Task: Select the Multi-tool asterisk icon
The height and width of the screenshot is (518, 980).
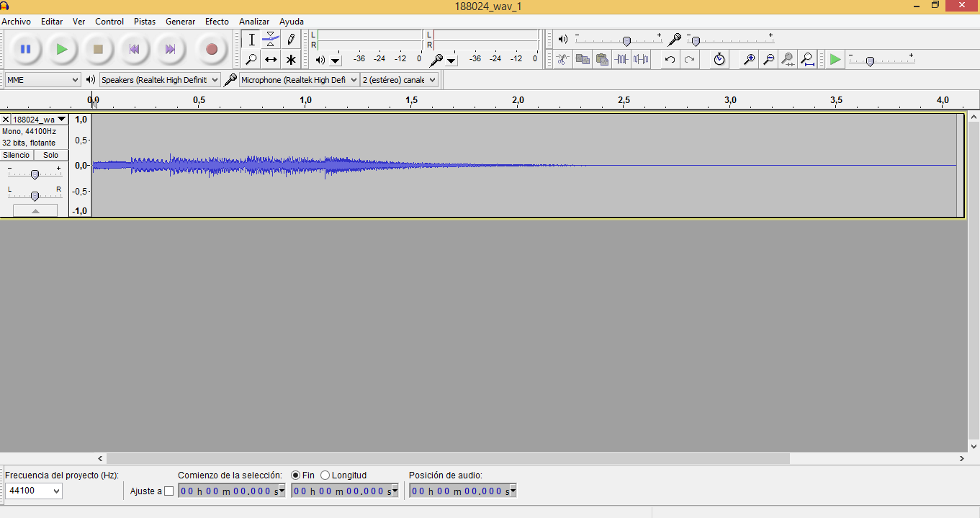Action: (291, 60)
